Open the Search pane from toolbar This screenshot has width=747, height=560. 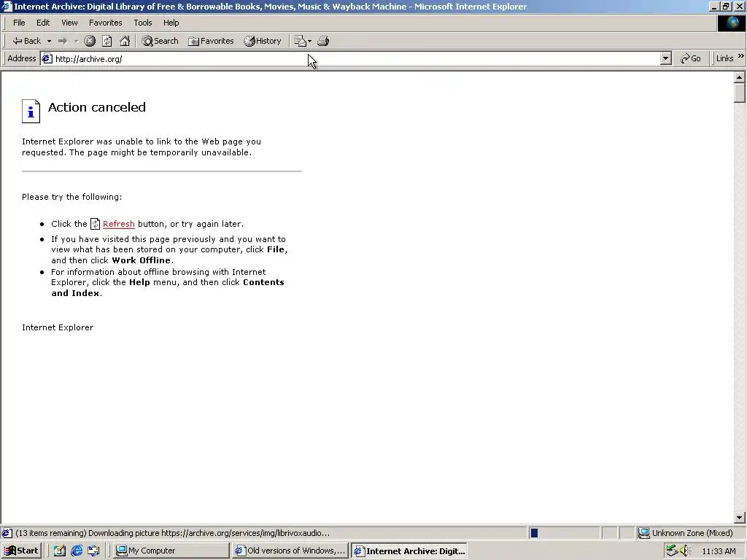160,41
